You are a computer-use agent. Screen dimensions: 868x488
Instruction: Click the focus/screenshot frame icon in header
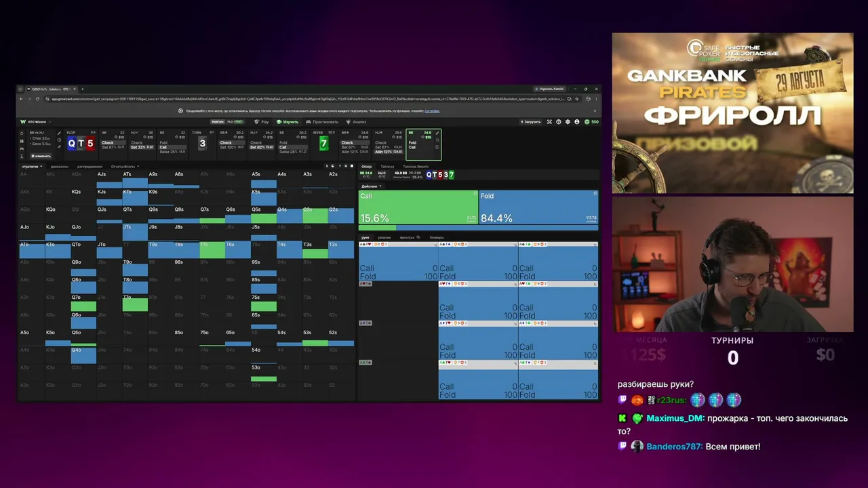coord(550,122)
